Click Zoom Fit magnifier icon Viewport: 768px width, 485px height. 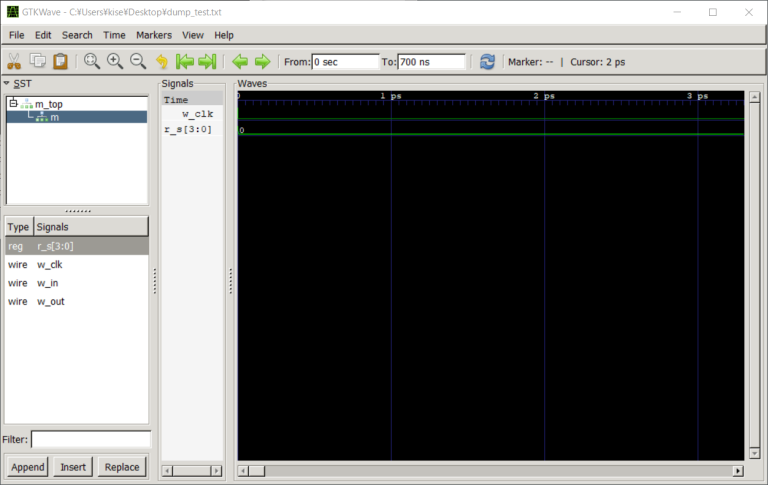pos(92,62)
